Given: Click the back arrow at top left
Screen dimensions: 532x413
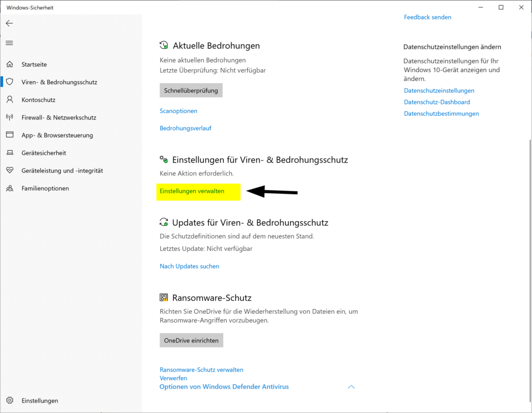Looking at the screenshot, I should coord(9,23).
